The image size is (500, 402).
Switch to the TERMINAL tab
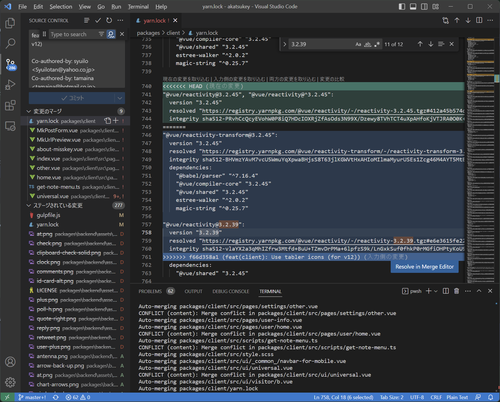(x=270, y=291)
